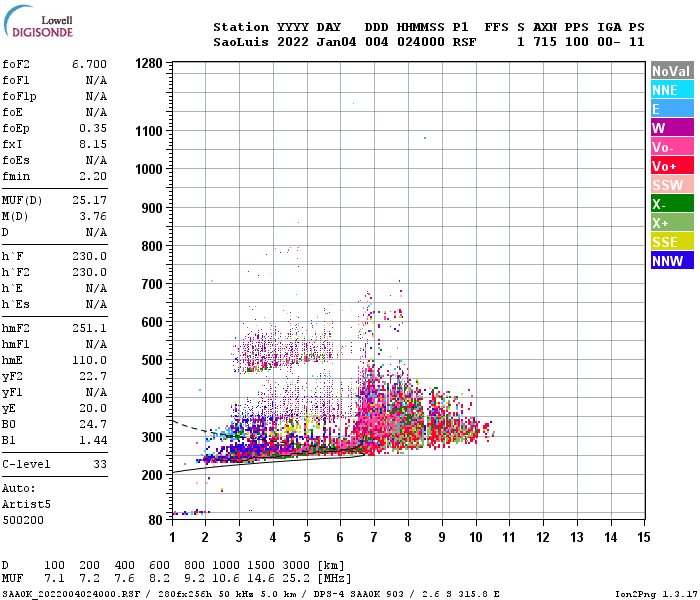Image resolution: width=700 pixels, height=600 pixels.
Task: Click the Artist5 auto-scaling label
Action: coord(26,504)
